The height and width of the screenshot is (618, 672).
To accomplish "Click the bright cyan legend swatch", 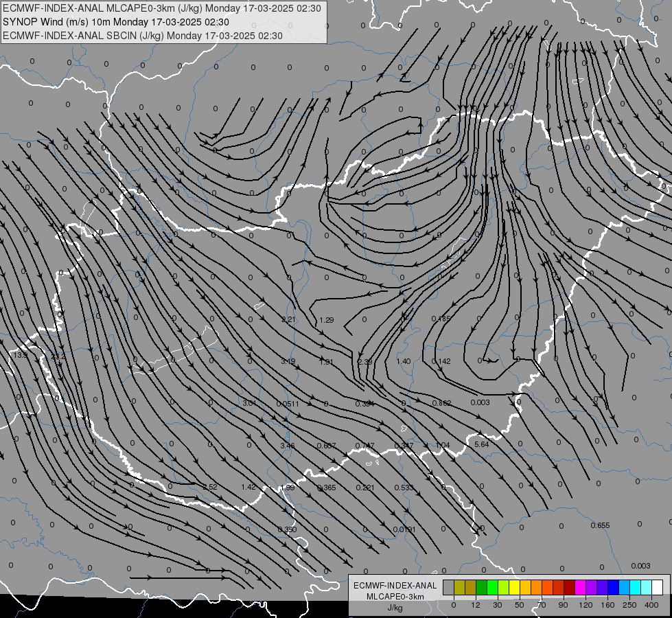I will click(x=635, y=587).
